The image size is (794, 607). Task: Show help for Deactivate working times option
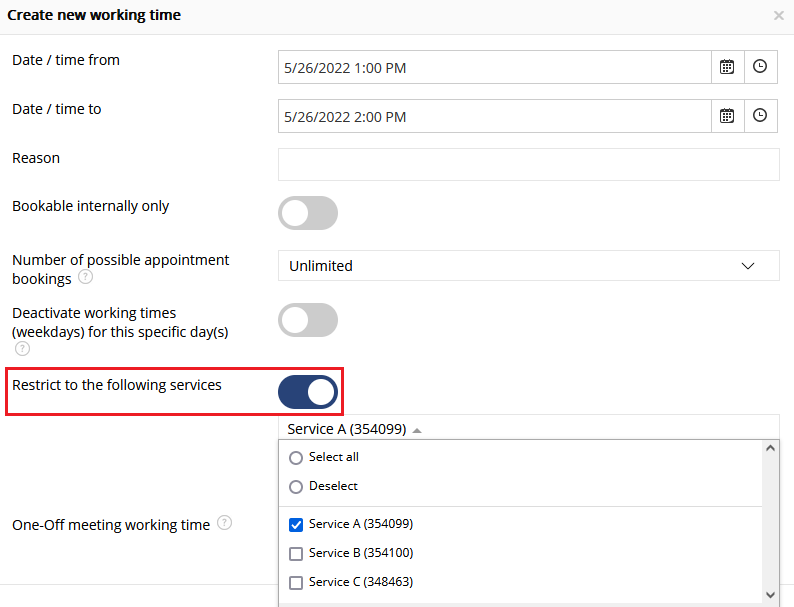pos(22,349)
